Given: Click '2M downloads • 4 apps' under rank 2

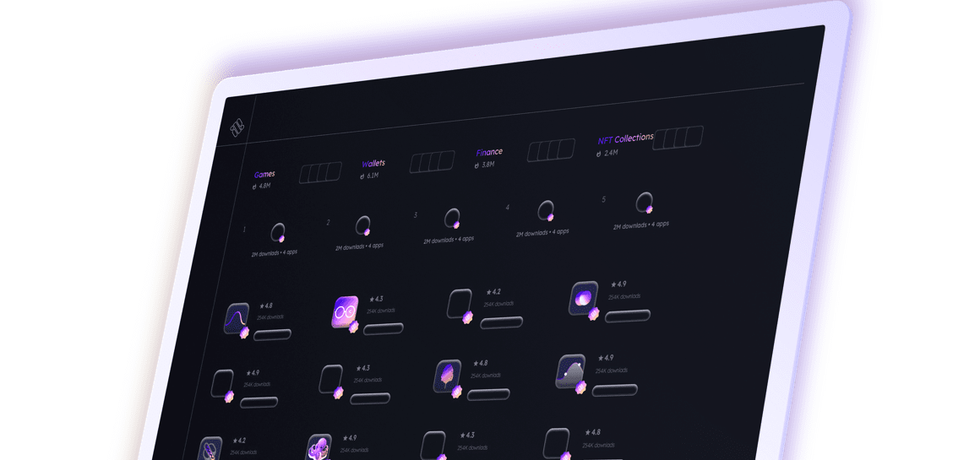Looking at the screenshot, I should coord(359,246).
